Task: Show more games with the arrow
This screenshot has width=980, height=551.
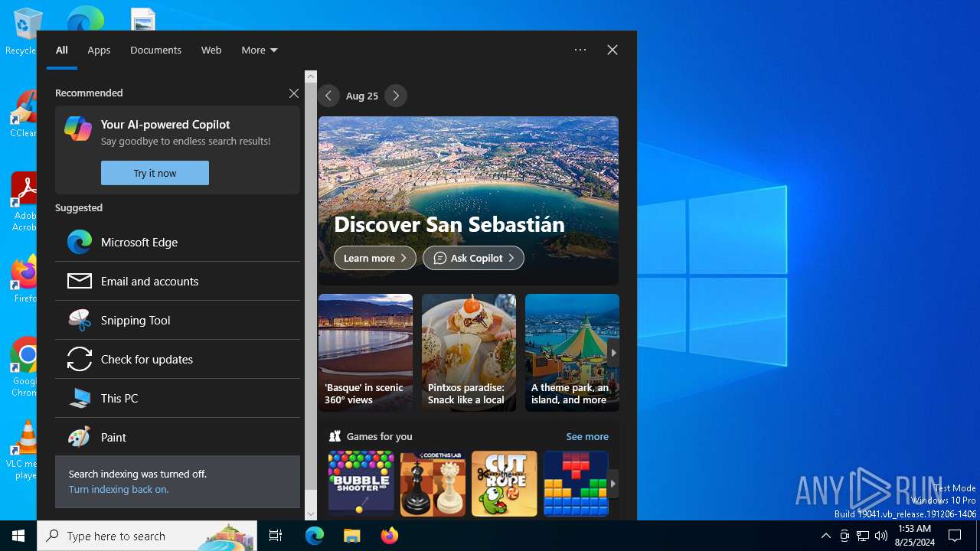Action: [613, 484]
